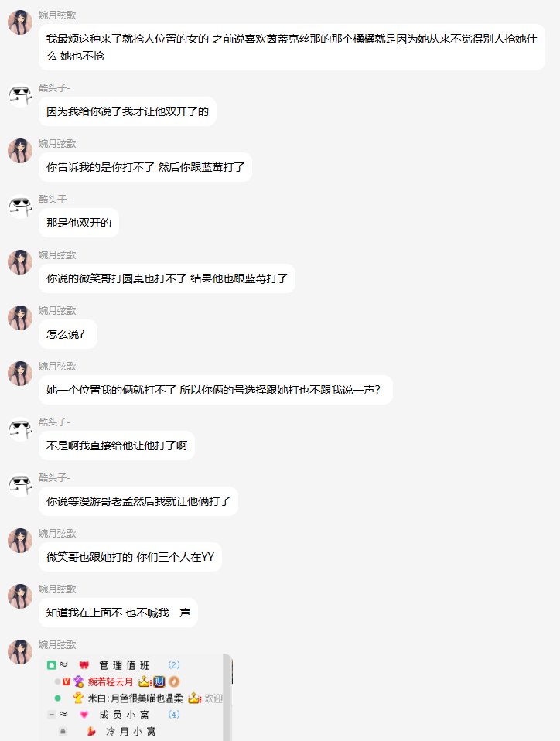This screenshot has height=741, width=560.
Task: Click the yellow shirt icon beside 米白
Action: click(78, 698)
